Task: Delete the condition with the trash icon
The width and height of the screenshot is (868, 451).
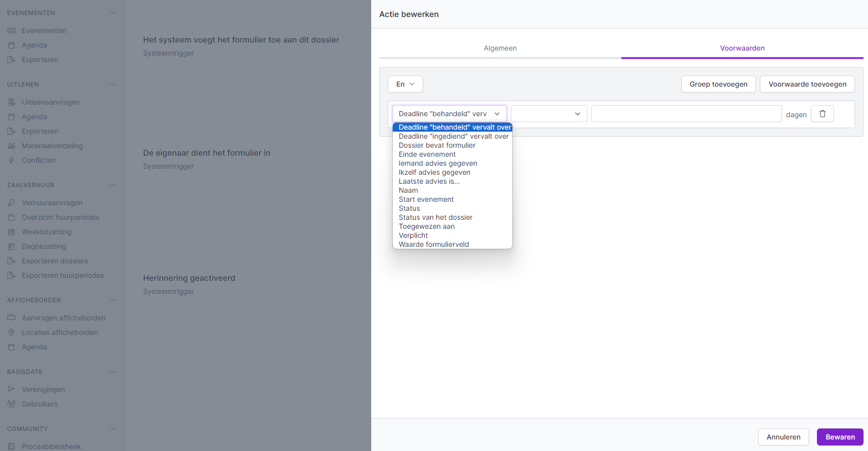Action: click(822, 114)
